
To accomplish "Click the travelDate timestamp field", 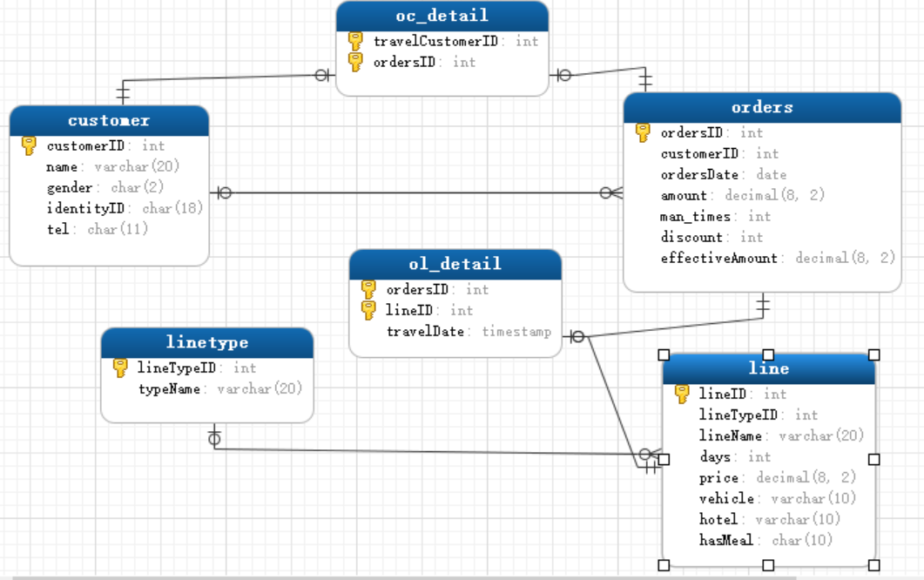I will pyautogui.click(x=469, y=331).
